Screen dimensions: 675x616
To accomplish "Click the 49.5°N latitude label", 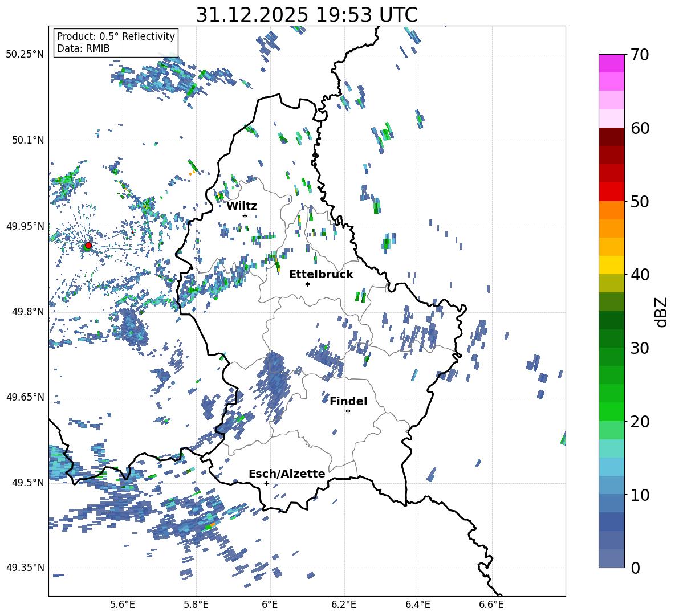I will click(27, 483).
